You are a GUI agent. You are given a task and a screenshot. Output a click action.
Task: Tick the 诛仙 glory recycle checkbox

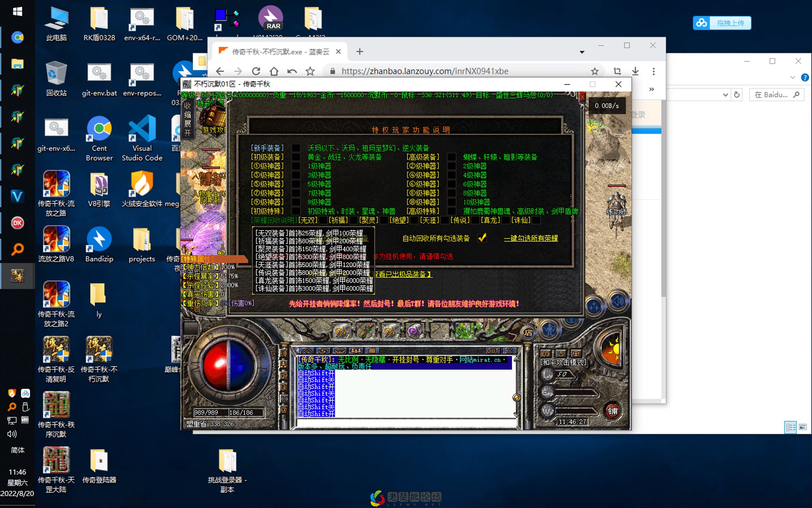(536, 220)
